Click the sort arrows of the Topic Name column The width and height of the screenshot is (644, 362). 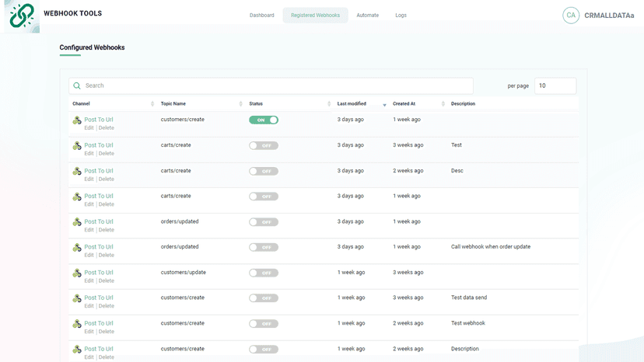click(x=240, y=104)
